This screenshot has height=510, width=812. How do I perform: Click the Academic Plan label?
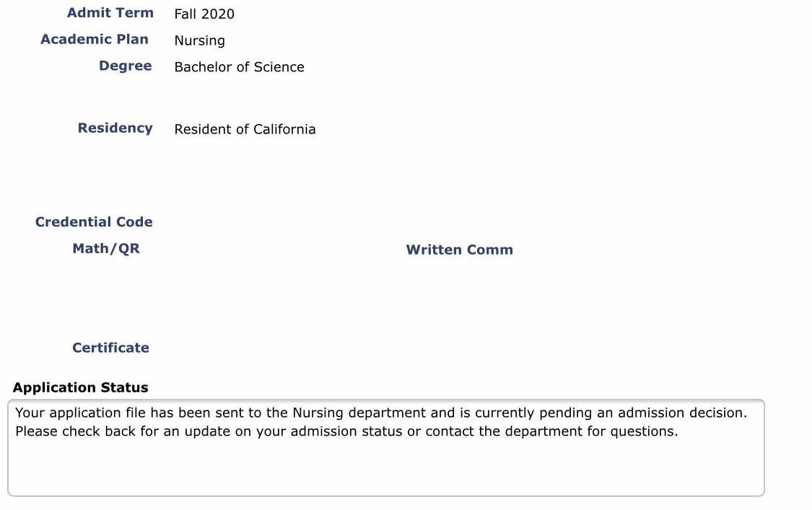(95, 40)
